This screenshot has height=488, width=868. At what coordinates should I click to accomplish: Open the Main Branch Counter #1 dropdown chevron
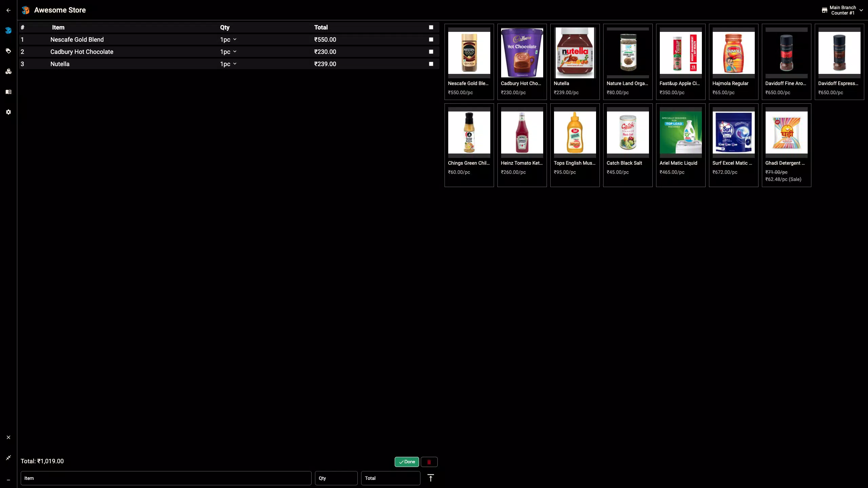click(861, 10)
